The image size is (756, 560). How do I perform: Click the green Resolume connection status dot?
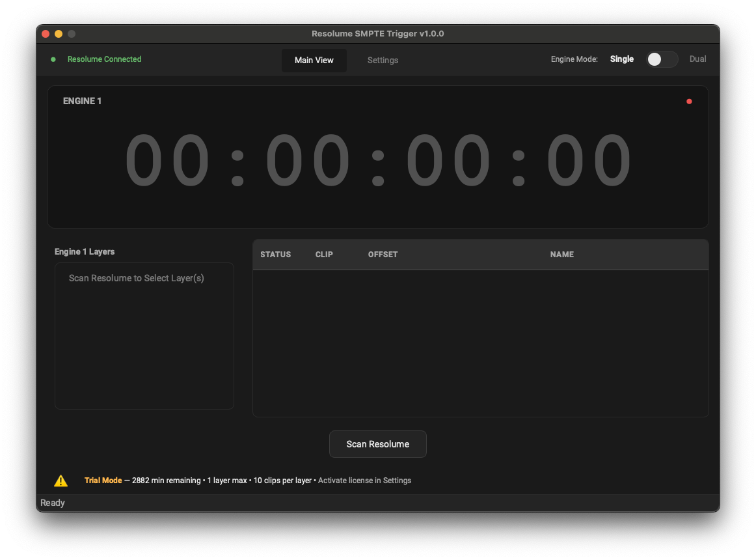pyautogui.click(x=53, y=59)
